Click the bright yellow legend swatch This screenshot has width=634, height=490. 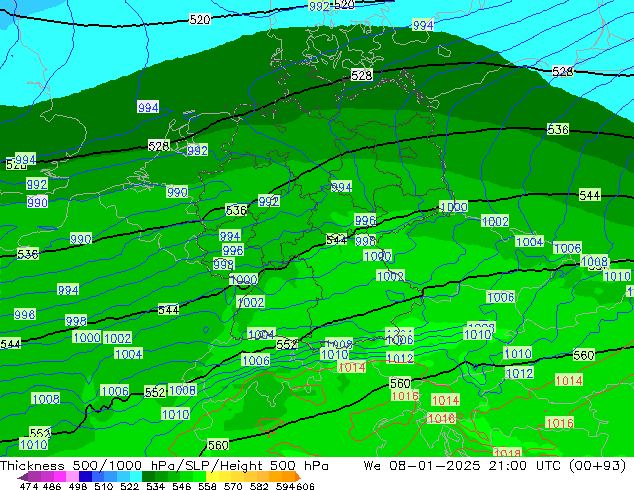pos(212,477)
